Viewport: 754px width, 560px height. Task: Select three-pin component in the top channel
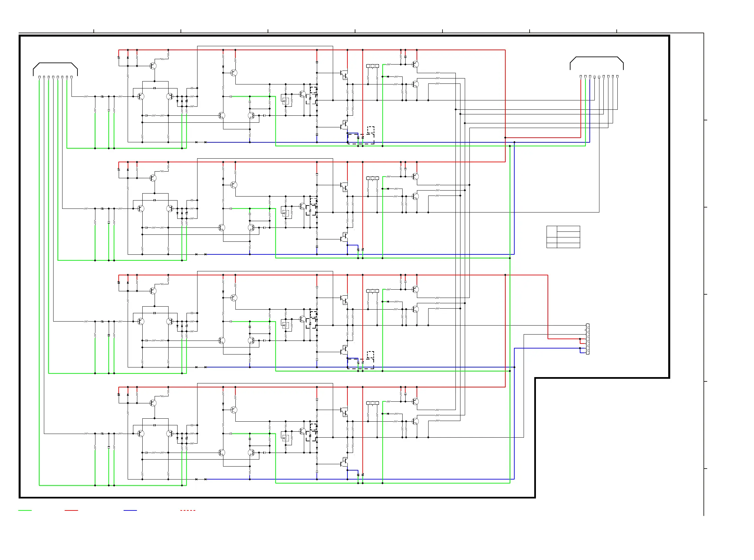(372, 66)
